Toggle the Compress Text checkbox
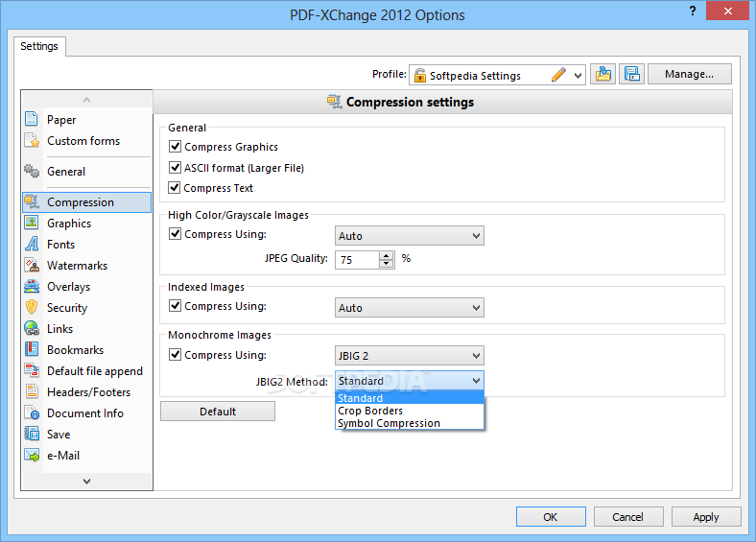Screen dimensions: 756x542 [174, 188]
